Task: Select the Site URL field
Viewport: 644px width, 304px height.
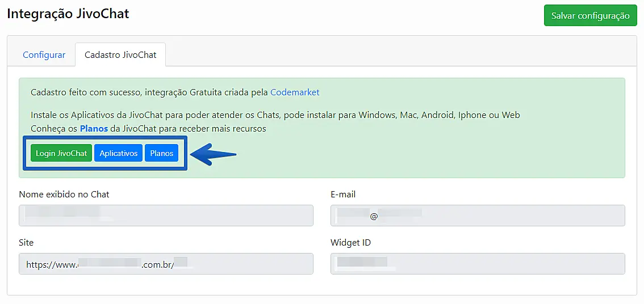Action: (x=166, y=264)
